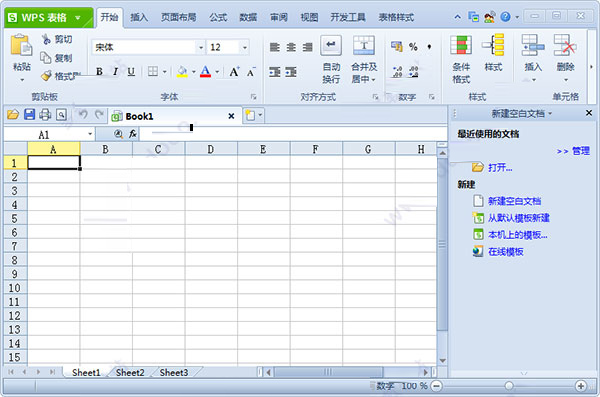This screenshot has width=600, height=397.
Task: Open the font size 12 dropdown
Action: tap(245, 47)
